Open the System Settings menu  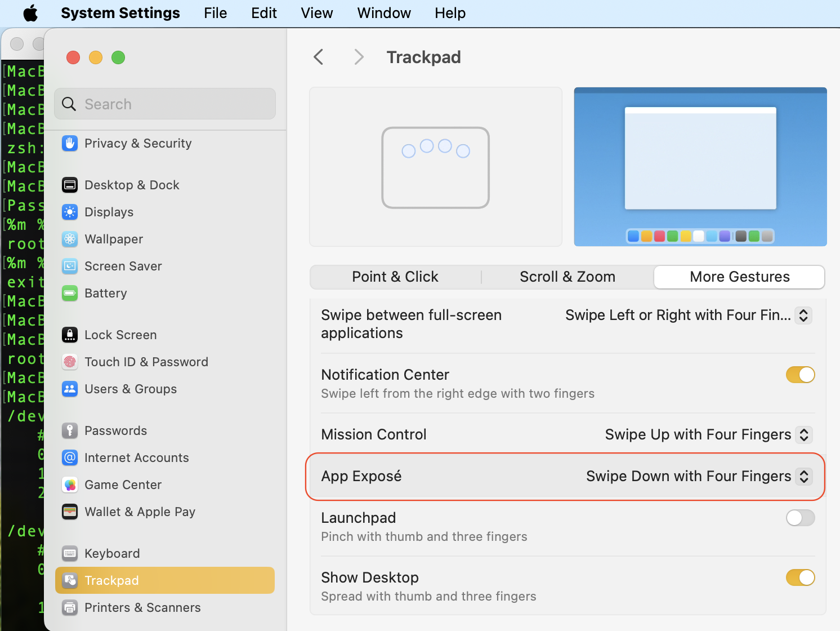point(120,13)
